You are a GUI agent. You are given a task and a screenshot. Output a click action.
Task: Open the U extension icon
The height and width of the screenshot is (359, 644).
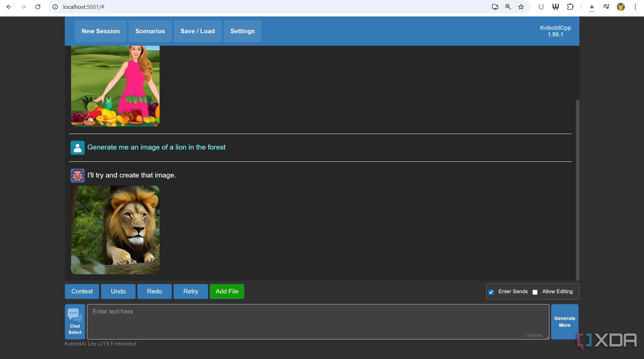tap(541, 7)
